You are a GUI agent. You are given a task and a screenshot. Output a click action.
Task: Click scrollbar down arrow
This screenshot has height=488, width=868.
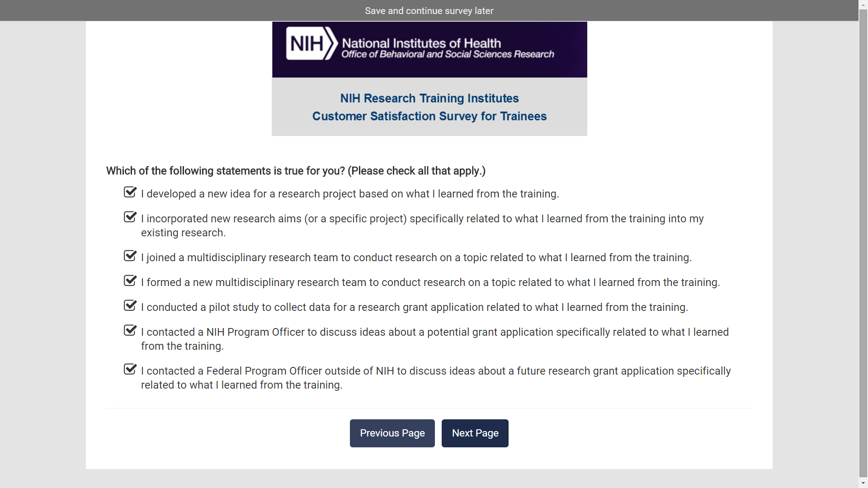863,483
